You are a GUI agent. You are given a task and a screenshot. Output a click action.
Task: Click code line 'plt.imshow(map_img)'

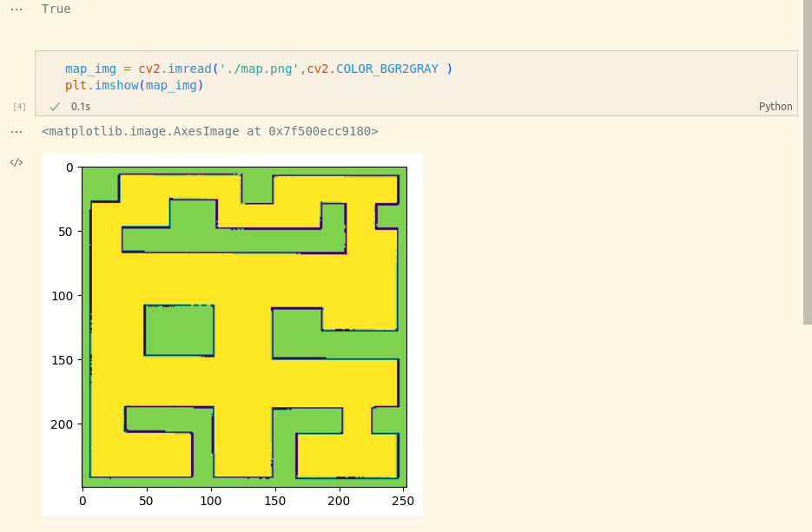(134, 85)
